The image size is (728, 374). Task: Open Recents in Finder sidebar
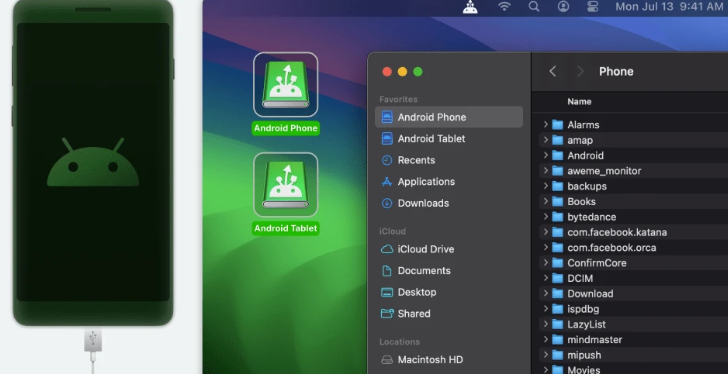pyautogui.click(x=449, y=160)
